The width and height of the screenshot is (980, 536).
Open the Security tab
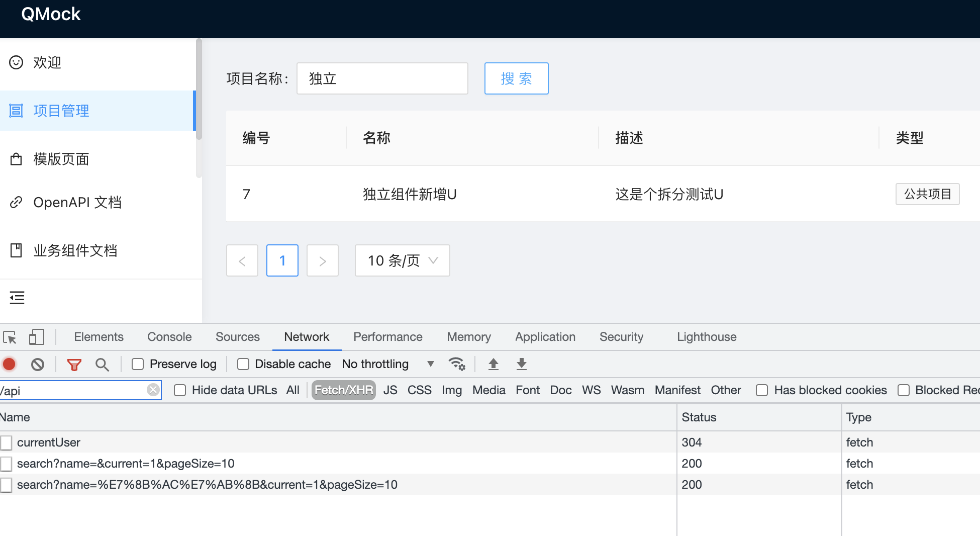pos(621,337)
